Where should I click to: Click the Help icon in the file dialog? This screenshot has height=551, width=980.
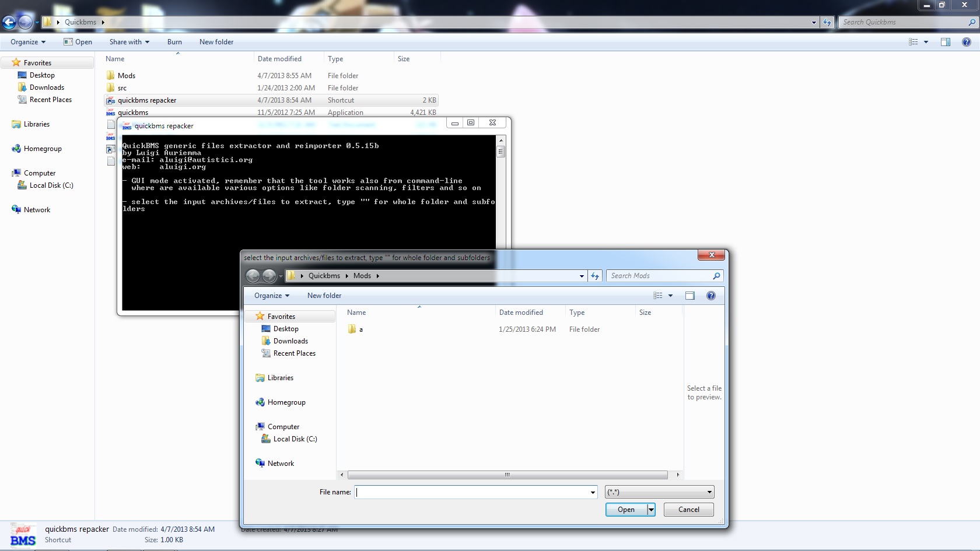[x=710, y=296]
